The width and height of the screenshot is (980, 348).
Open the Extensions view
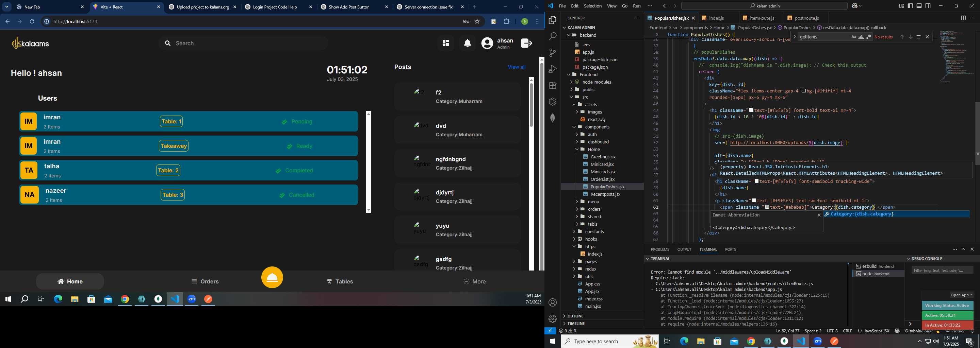coord(553,86)
